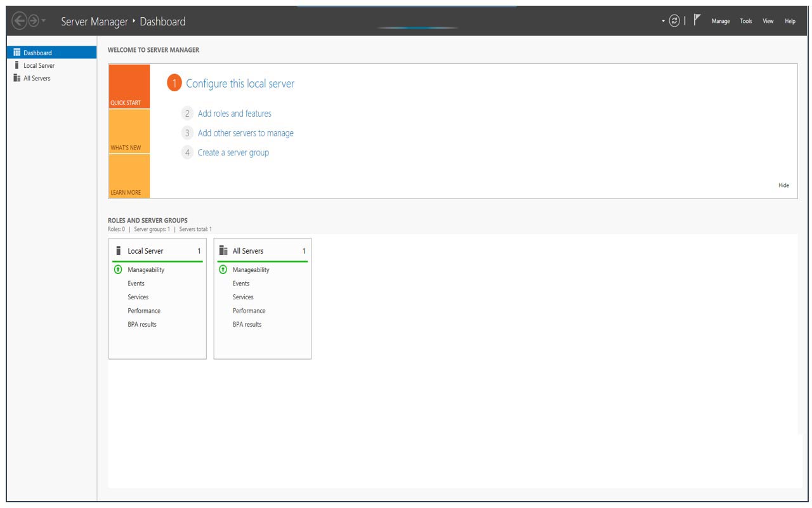
Task: Select Dashboard in the left sidebar
Action: tap(52, 53)
